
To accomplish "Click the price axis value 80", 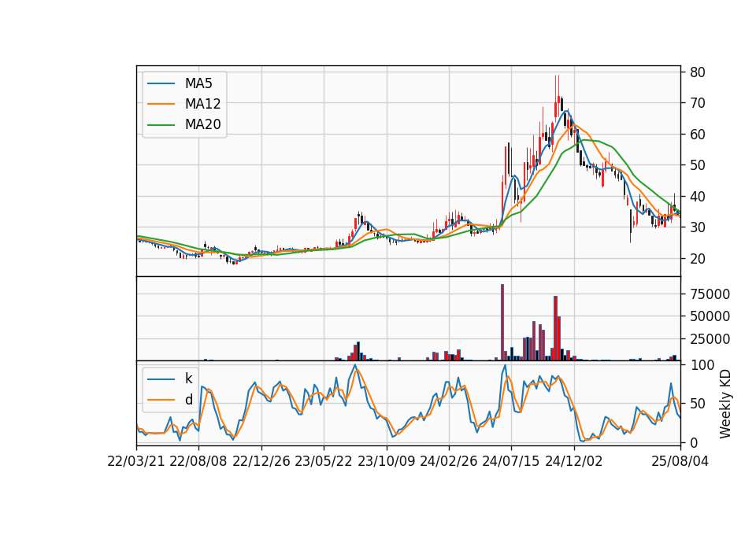I will [x=697, y=72].
